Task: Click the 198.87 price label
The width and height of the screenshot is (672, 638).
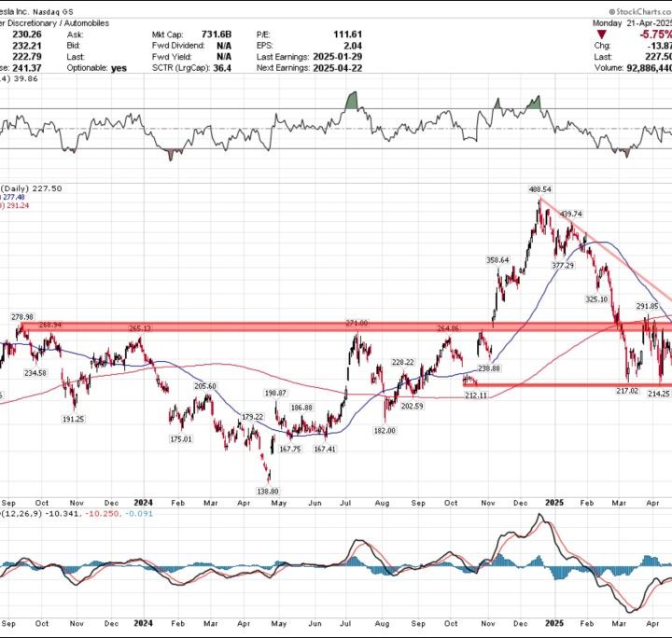Action: pos(275,393)
